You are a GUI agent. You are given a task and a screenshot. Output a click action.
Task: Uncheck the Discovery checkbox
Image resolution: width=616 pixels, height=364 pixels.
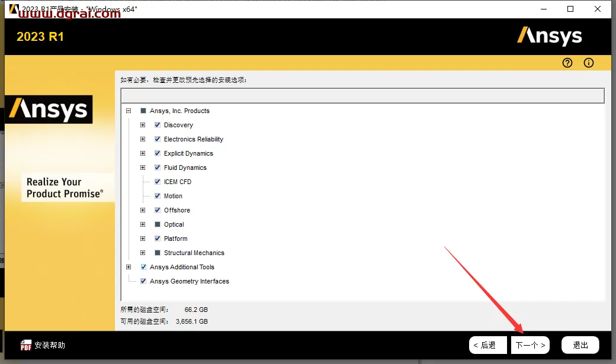pyautogui.click(x=158, y=125)
